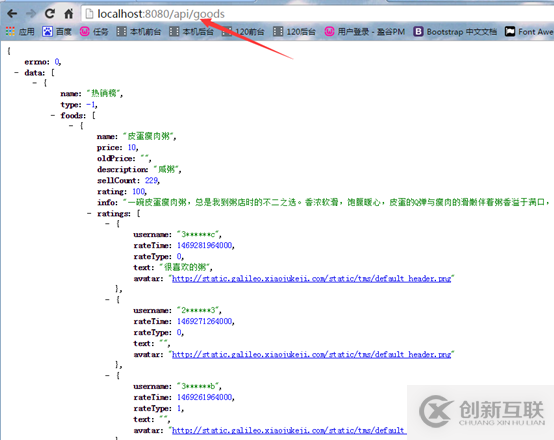The height and width of the screenshot is (440, 554).
Task: Click username value 3******b
Action: pyautogui.click(x=199, y=386)
